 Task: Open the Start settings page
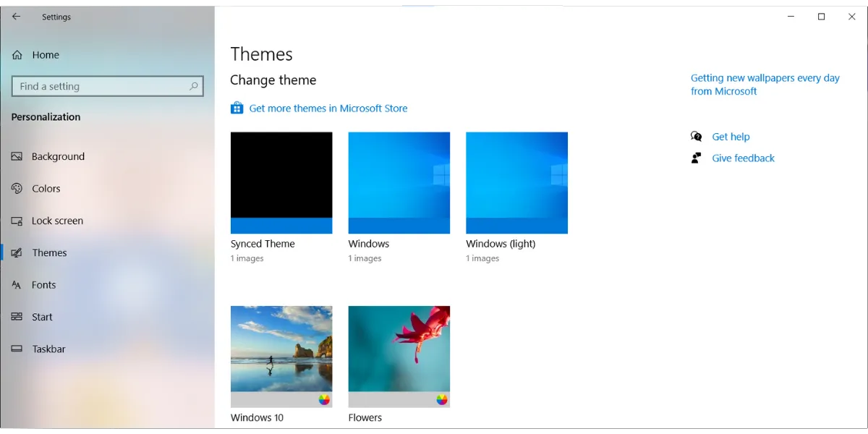42,317
